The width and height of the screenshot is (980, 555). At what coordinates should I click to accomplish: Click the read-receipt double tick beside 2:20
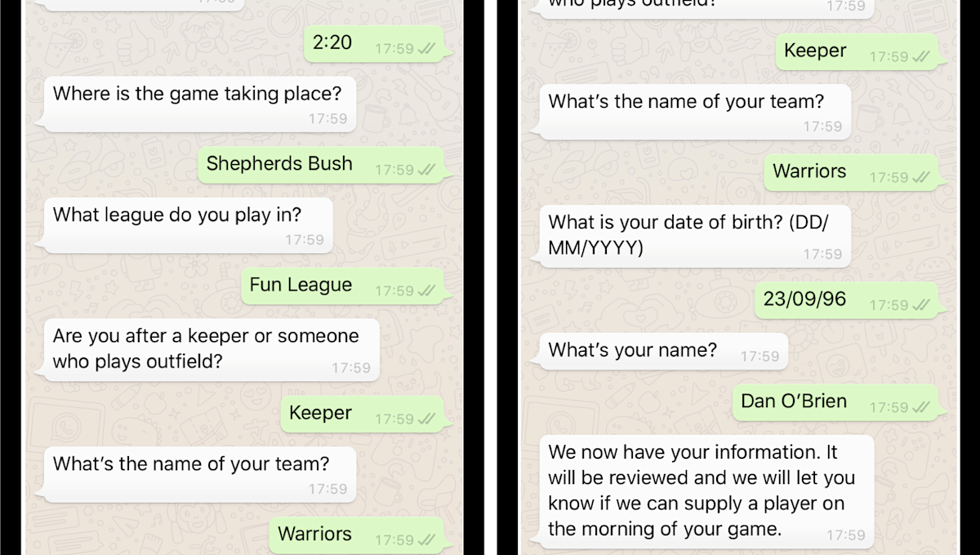click(427, 49)
